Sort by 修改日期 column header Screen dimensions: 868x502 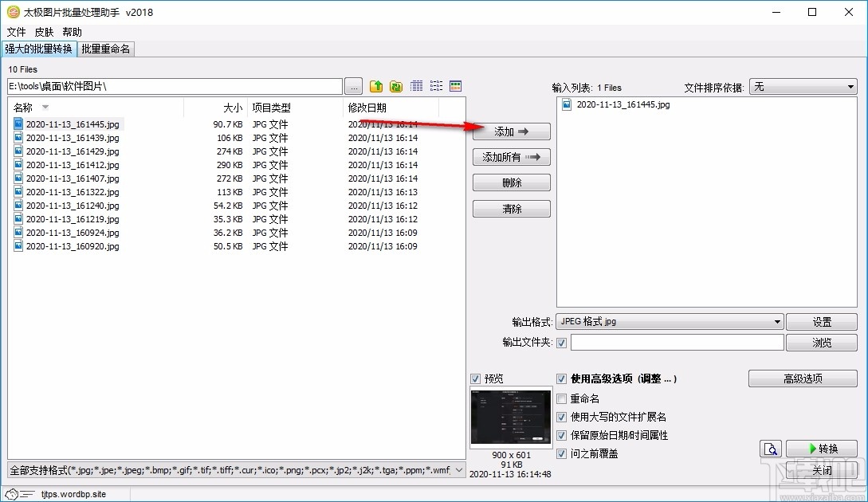tap(367, 108)
